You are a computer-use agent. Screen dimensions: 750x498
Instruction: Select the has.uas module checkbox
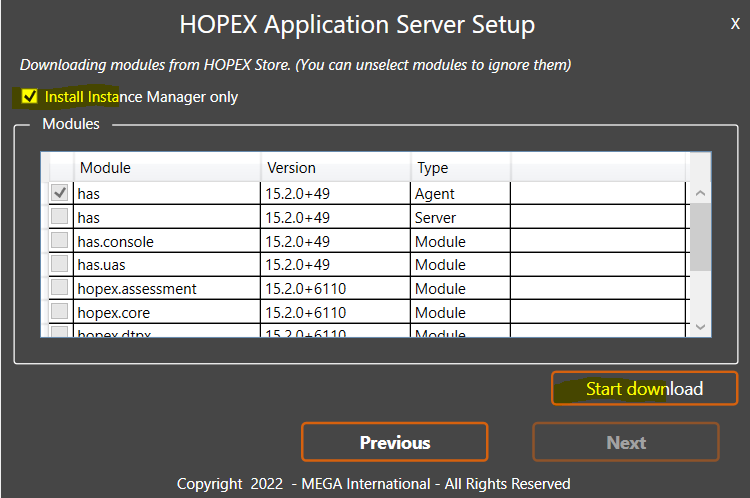click(x=60, y=265)
